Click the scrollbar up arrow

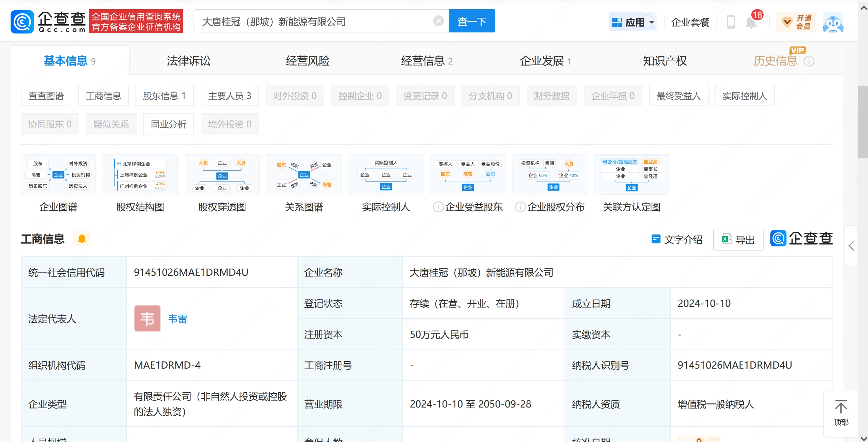(x=863, y=8)
